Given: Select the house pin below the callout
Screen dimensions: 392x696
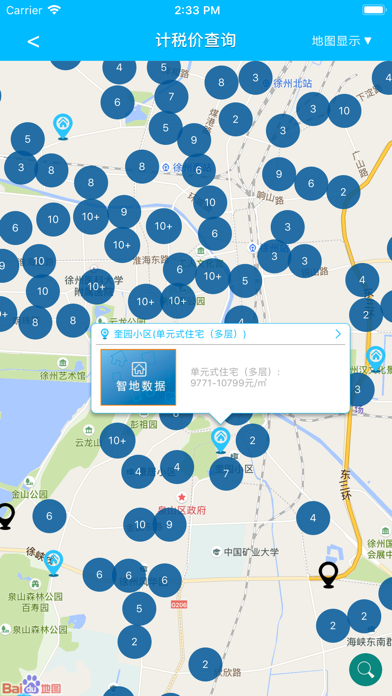Looking at the screenshot, I should [x=221, y=440].
